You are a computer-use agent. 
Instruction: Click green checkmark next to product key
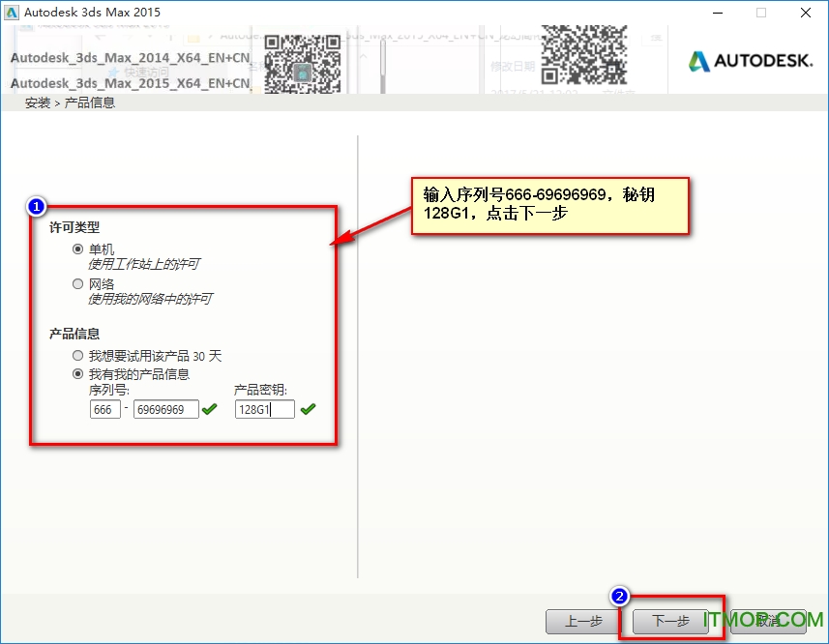(x=308, y=409)
